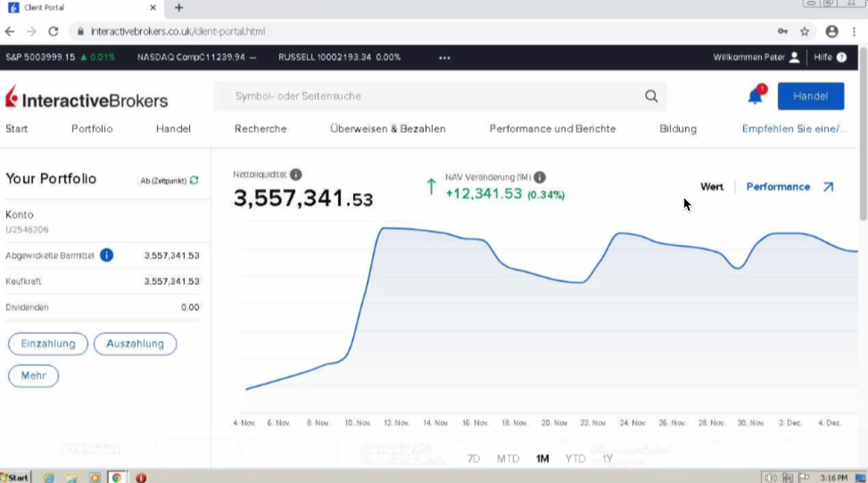Open the Handel navigation menu
This screenshot has height=483, width=868.
tap(173, 128)
